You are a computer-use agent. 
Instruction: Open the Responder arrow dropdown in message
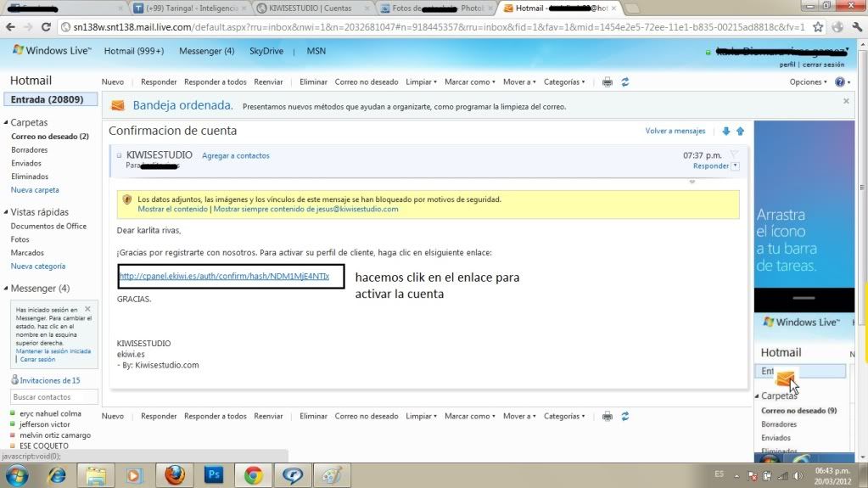(x=735, y=165)
